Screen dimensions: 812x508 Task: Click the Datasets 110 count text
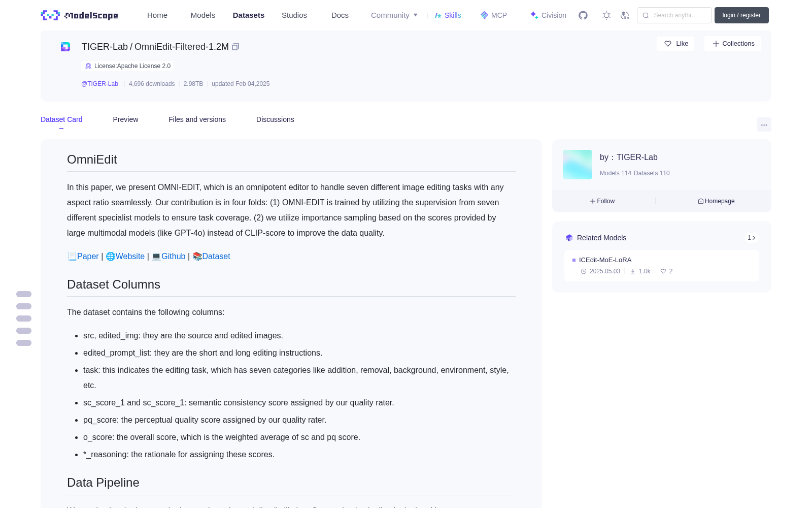click(652, 173)
